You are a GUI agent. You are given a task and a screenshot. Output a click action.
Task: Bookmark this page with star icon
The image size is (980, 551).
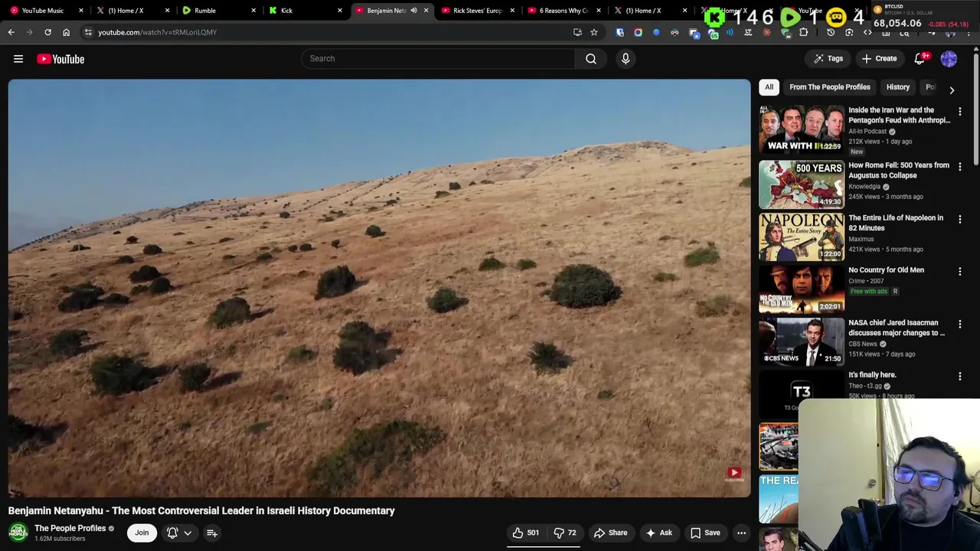593,32
